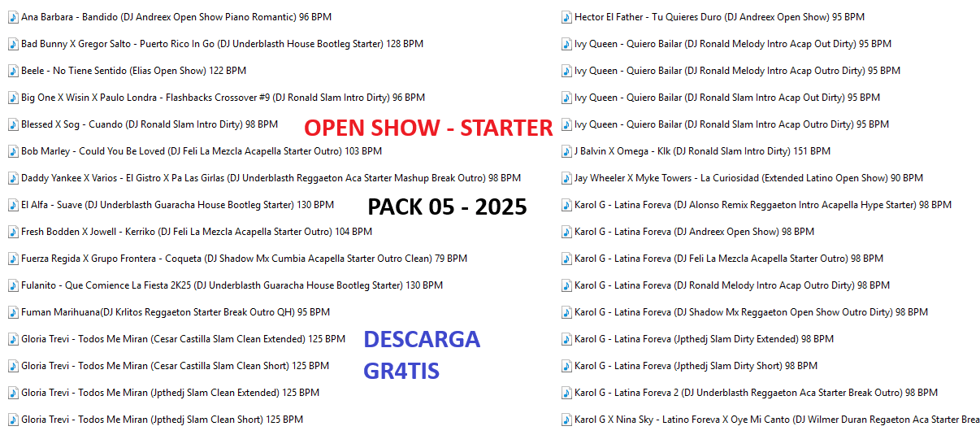Click the icon beside Fulanito - Que Comience La Fiesta 2K25
This screenshot has width=980, height=435.
[13, 285]
